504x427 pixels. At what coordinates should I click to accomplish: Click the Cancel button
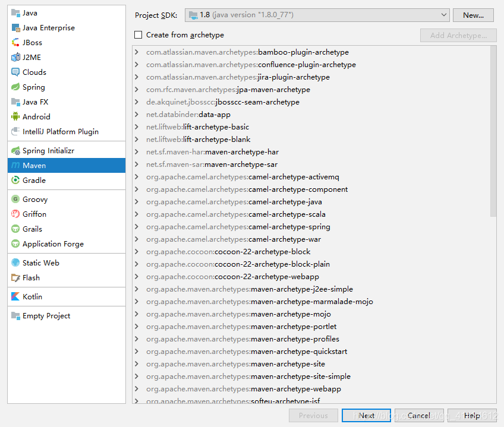[419, 416]
